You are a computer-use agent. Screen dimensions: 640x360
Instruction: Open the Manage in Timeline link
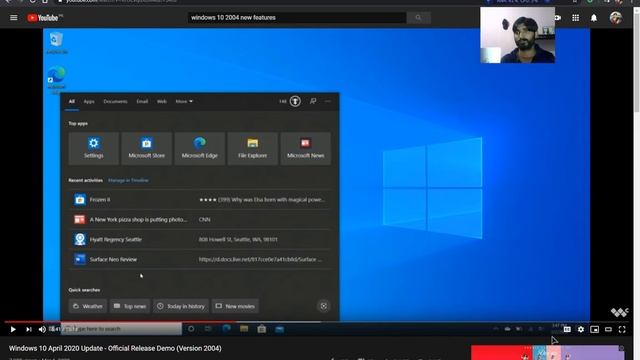(x=128, y=180)
